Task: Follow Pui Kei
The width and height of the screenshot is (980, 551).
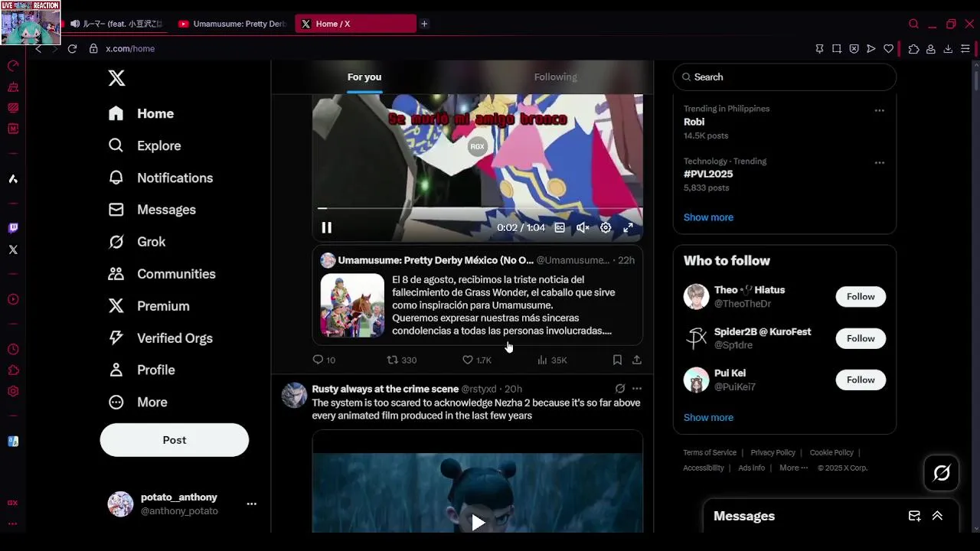Action: [x=861, y=380]
